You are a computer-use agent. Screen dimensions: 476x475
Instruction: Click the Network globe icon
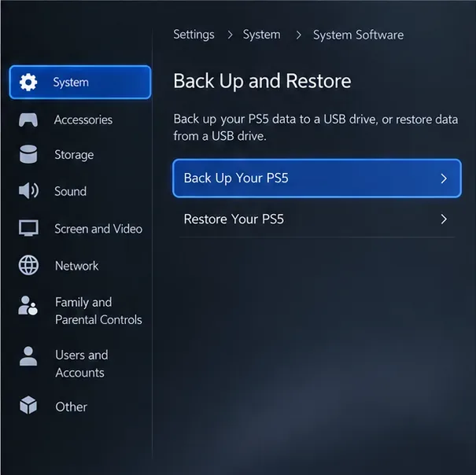coord(28,265)
